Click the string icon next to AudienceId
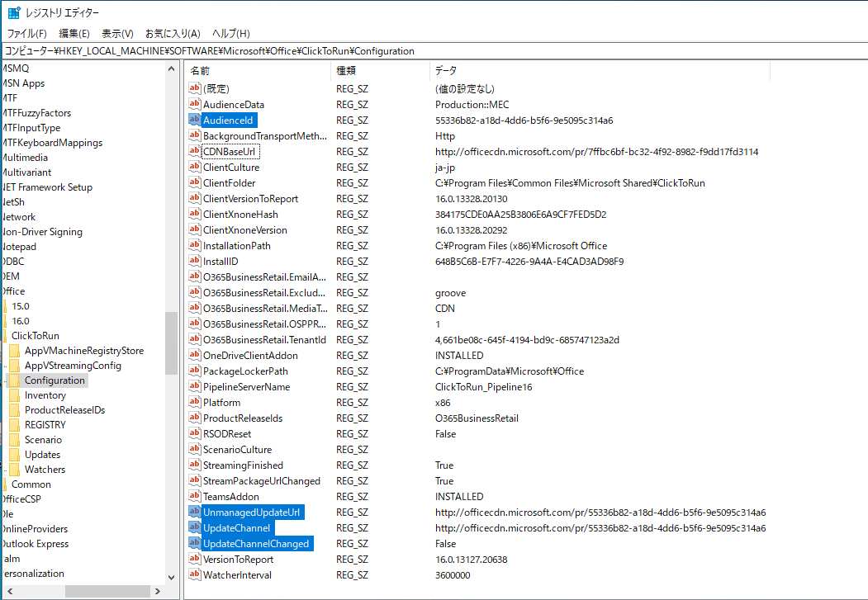This screenshot has width=868, height=600. [194, 120]
